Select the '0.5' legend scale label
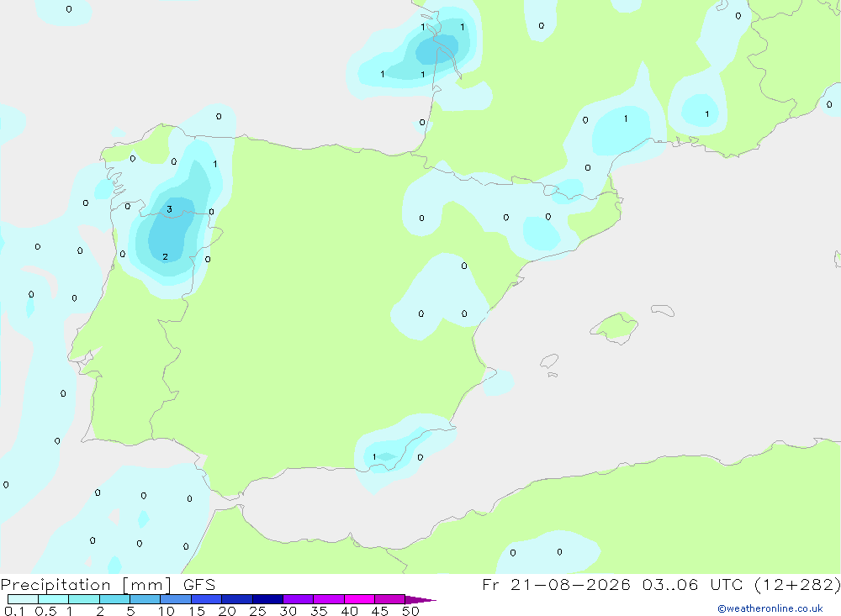841x616 pixels. point(45,611)
